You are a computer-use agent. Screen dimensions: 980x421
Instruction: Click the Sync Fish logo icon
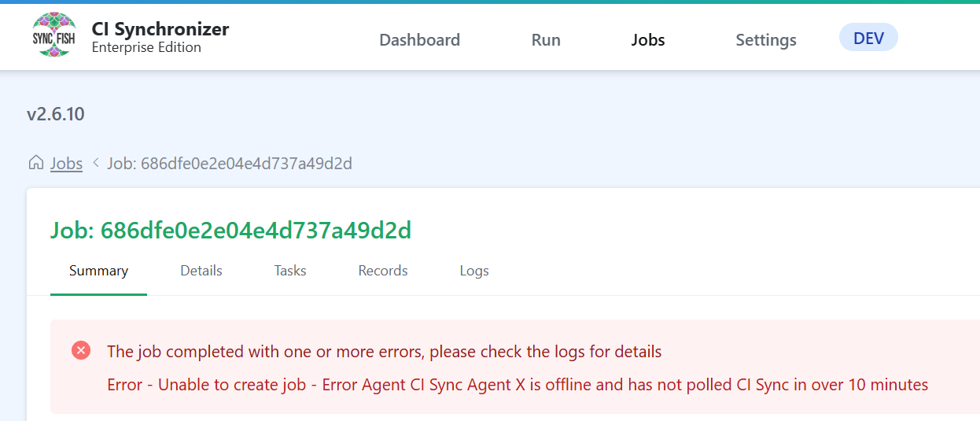click(54, 35)
